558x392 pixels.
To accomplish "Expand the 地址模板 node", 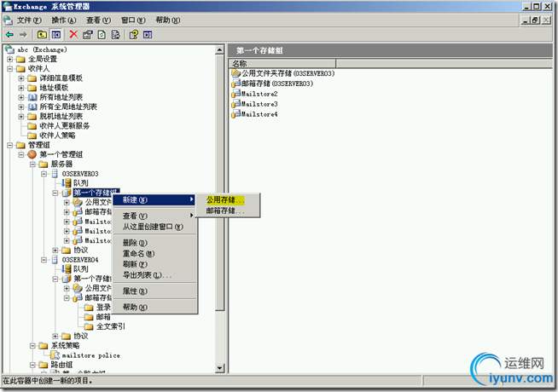I will [x=21, y=88].
